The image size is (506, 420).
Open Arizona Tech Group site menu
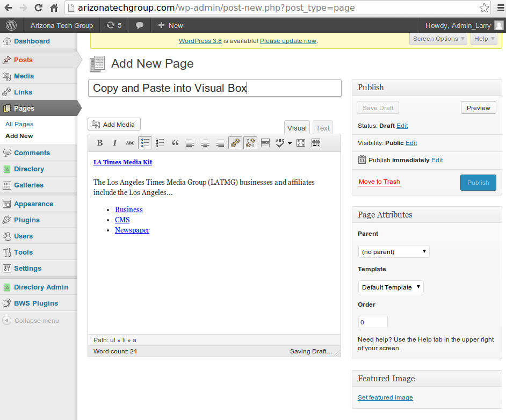pos(62,25)
